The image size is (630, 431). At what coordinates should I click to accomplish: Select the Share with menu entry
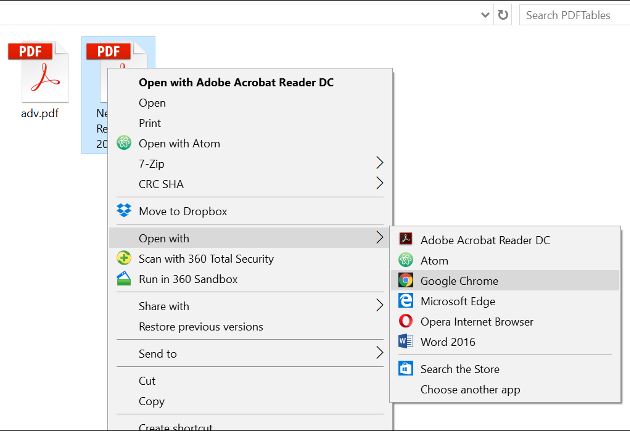(x=250, y=306)
